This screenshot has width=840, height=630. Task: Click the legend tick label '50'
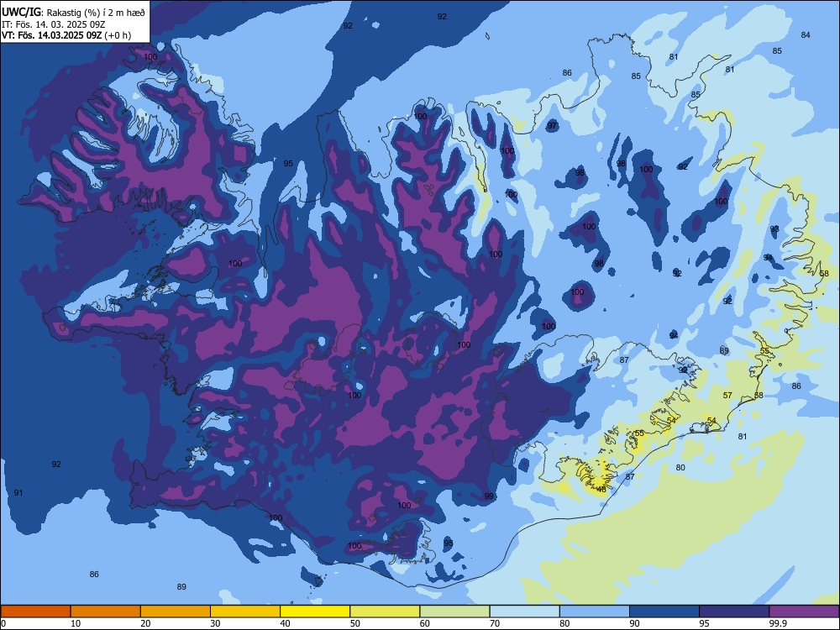(354, 623)
